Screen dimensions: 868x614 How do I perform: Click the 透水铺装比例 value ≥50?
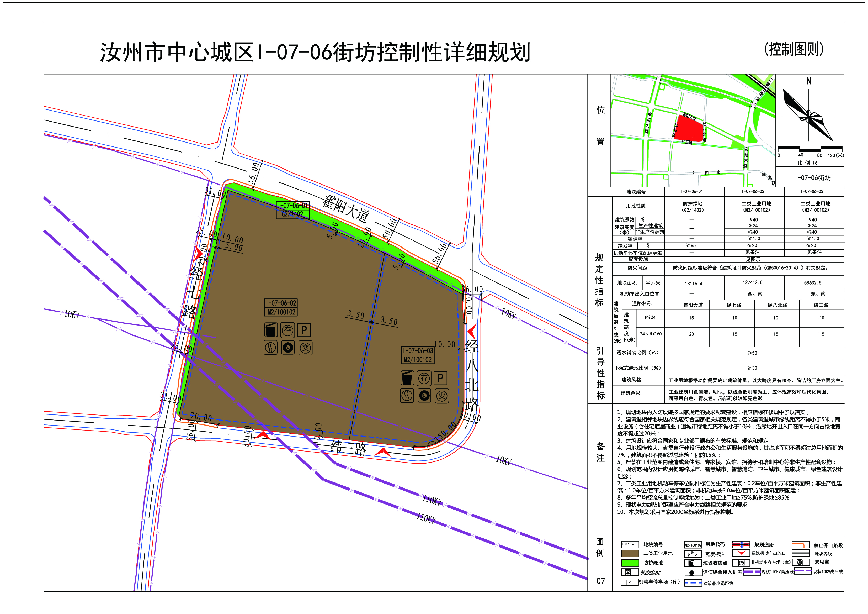pyautogui.click(x=752, y=353)
